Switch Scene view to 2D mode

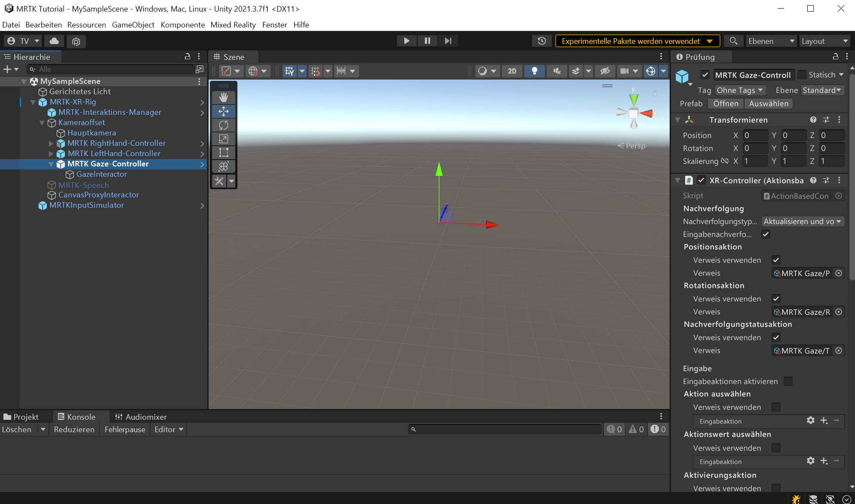pyautogui.click(x=512, y=71)
